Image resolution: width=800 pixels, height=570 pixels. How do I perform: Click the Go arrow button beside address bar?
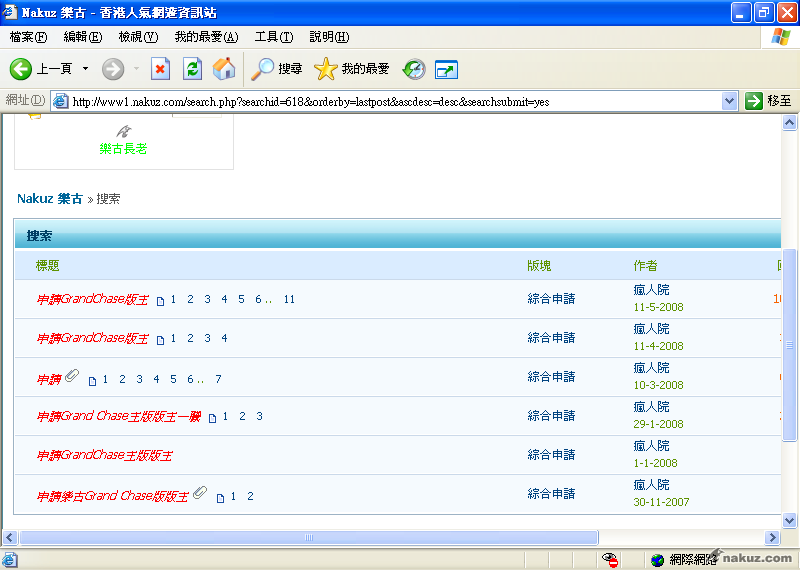[x=754, y=101]
